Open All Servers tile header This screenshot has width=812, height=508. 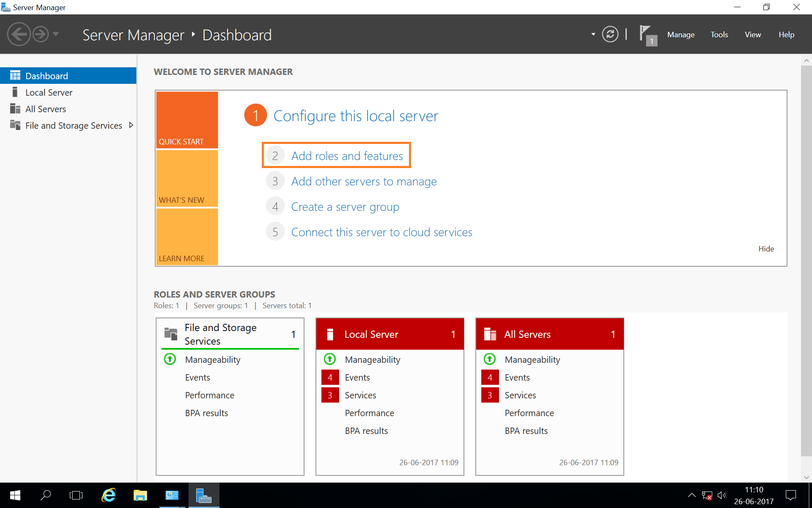coord(550,334)
